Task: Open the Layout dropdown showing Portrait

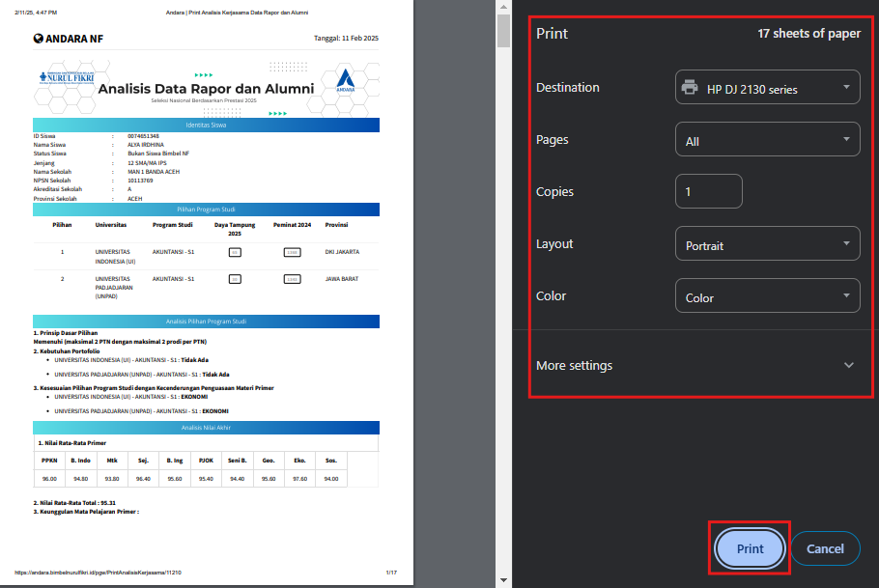Action: [x=767, y=244]
